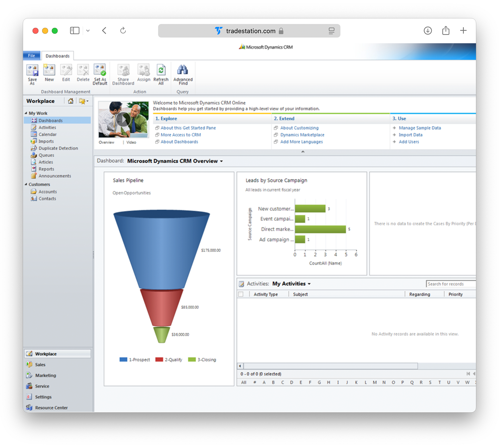Open Queues in the sidebar
Screen dimensions: 499x448
click(x=46, y=155)
